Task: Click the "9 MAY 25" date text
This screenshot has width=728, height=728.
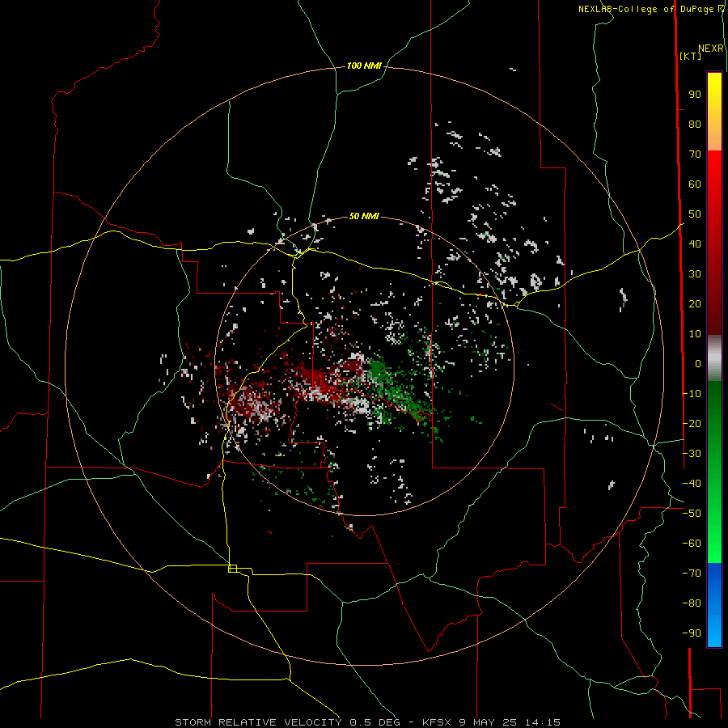Action: point(488,722)
